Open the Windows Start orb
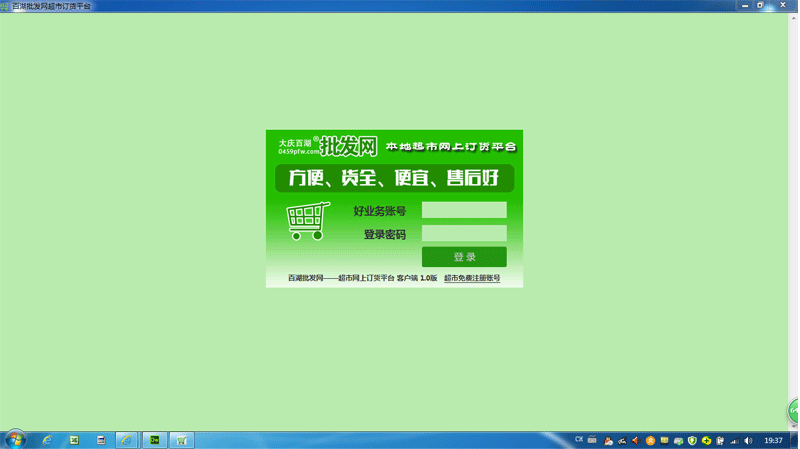The image size is (800, 449). tap(15, 440)
